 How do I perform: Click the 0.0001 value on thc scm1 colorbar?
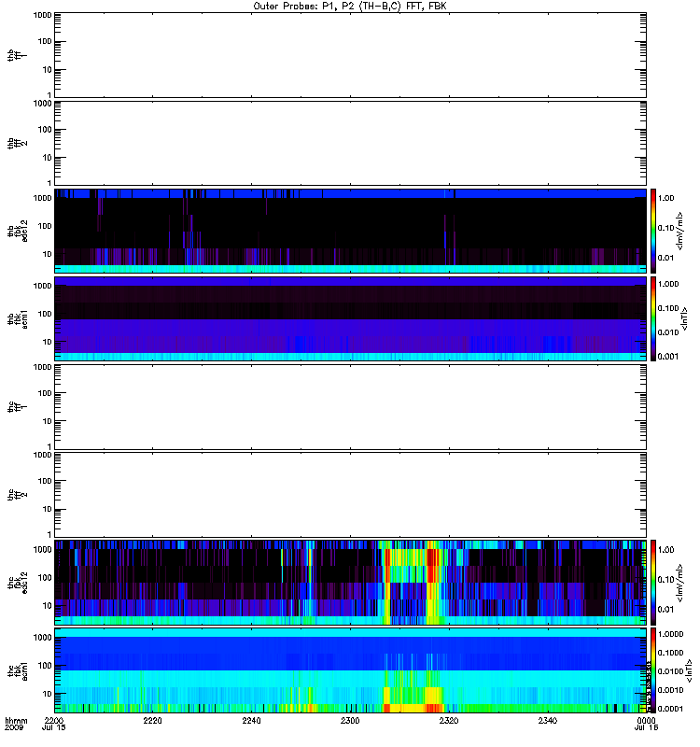click(670, 709)
